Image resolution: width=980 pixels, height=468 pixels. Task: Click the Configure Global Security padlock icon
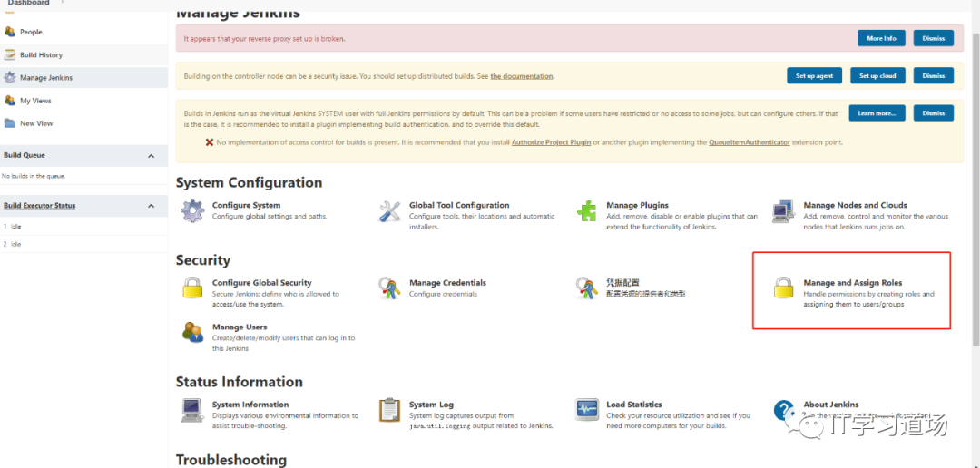tap(192, 288)
